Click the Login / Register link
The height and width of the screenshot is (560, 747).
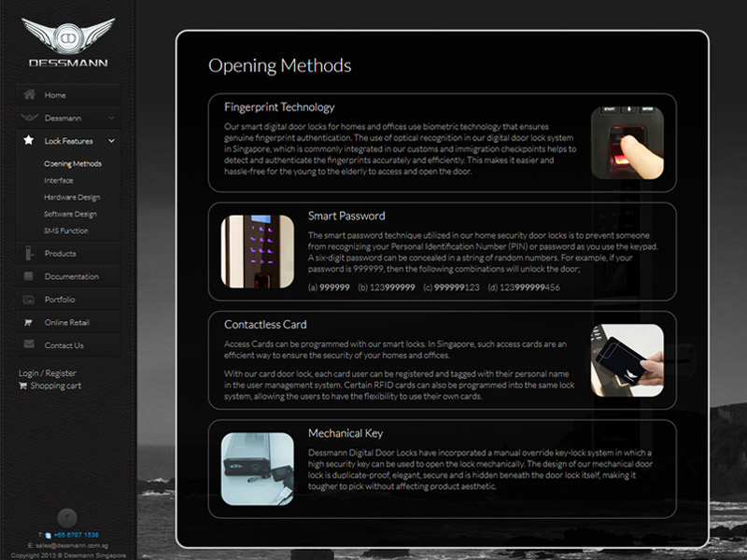[48, 373]
